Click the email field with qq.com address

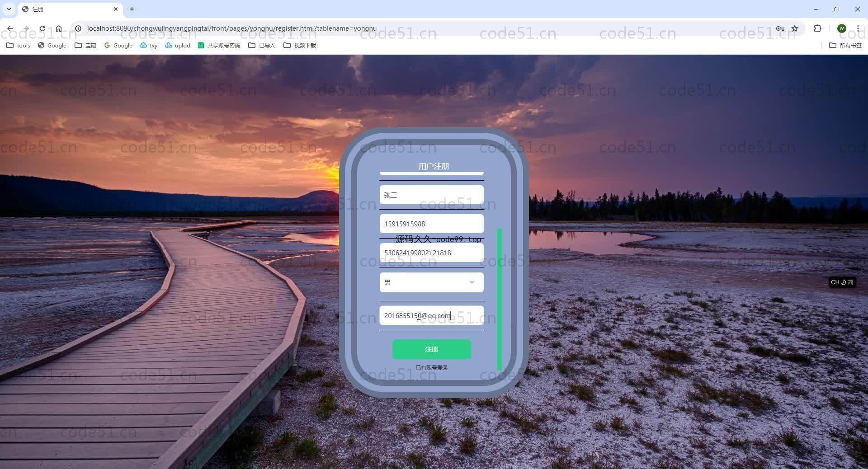tap(432, 315)
